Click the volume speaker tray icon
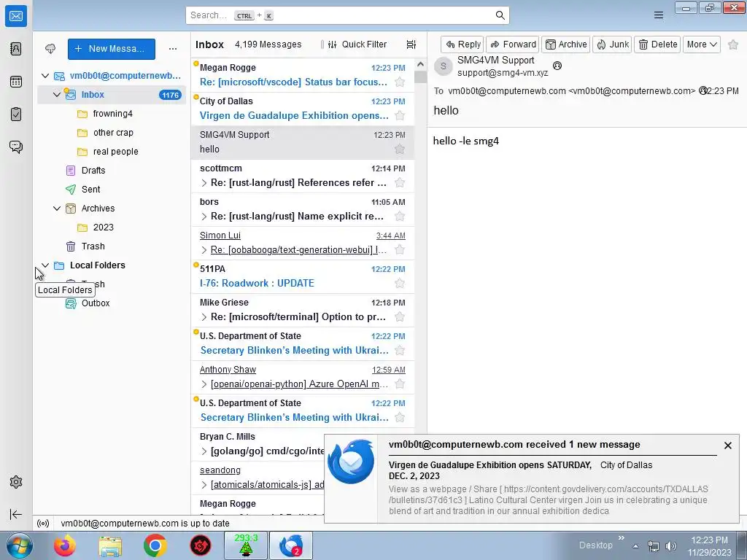The height and width of the screenshot is (560, 747). pos(671,546)
